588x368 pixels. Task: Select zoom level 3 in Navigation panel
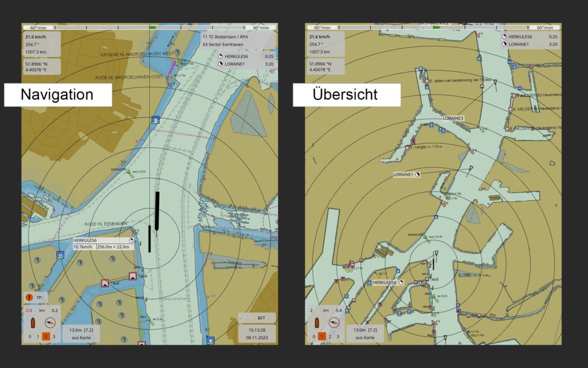pos(54,336)
